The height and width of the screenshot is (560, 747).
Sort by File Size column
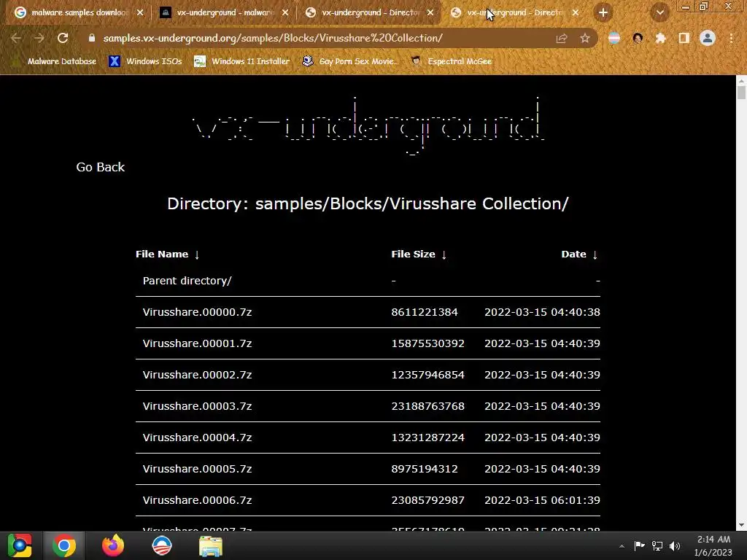tap(419, 254)
